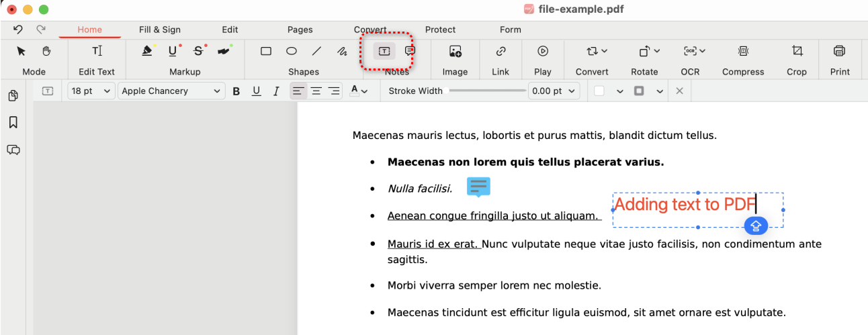Image resolution: width=868 pixels, height=335 pixels.
Task: Enable center text alignment
Action: pos(316,91)
